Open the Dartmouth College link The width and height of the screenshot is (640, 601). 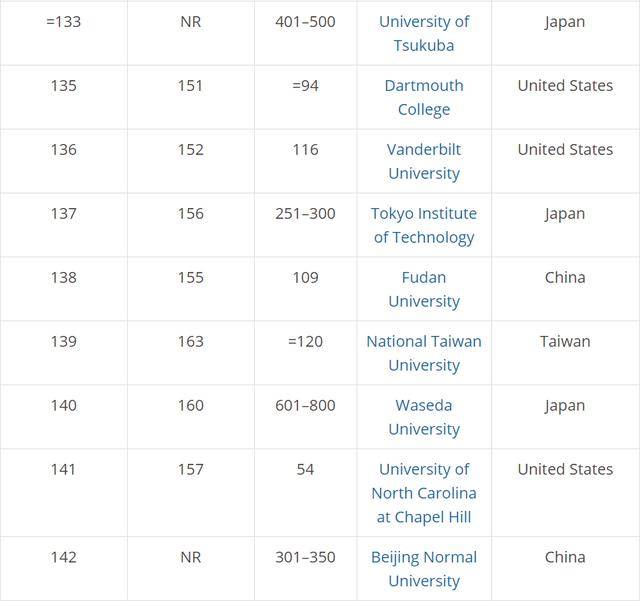pyautogui.click(x=424, y=98)
